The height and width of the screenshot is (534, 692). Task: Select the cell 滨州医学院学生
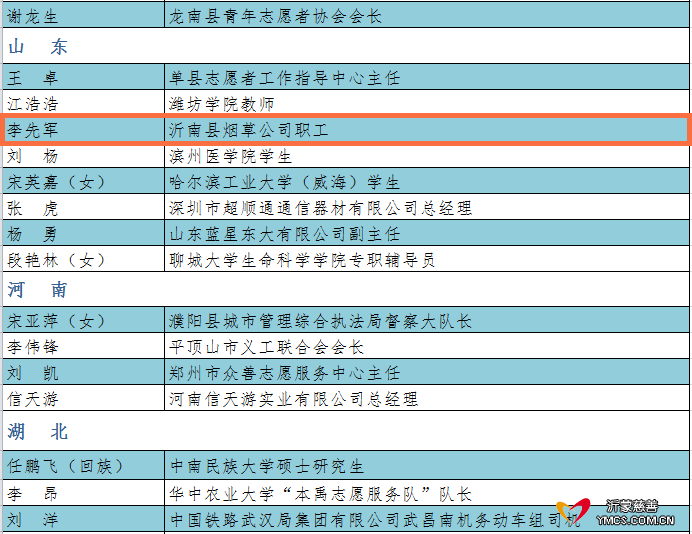427,156
